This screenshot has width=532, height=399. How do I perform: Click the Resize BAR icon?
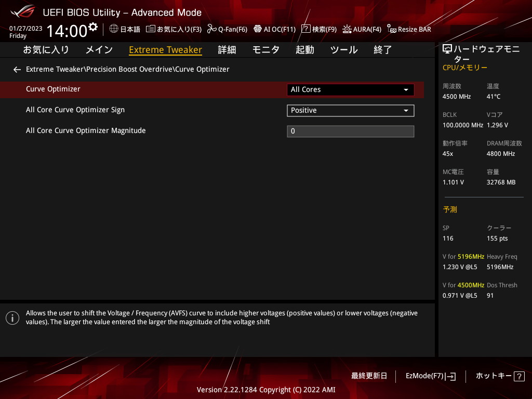click(x=392, y=29)
